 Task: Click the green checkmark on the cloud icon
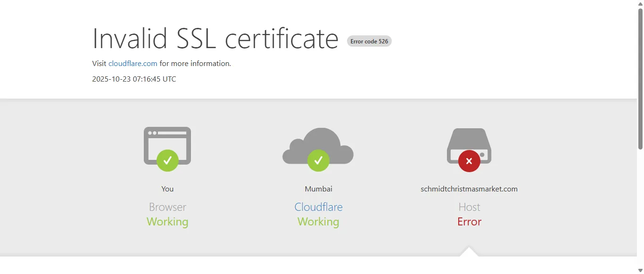(x=318, y=160)
